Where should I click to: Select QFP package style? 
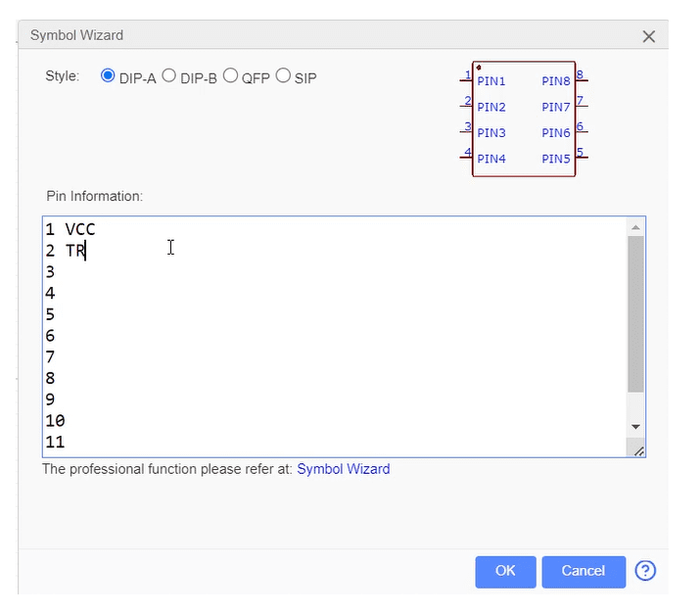[x=231, y=76]
